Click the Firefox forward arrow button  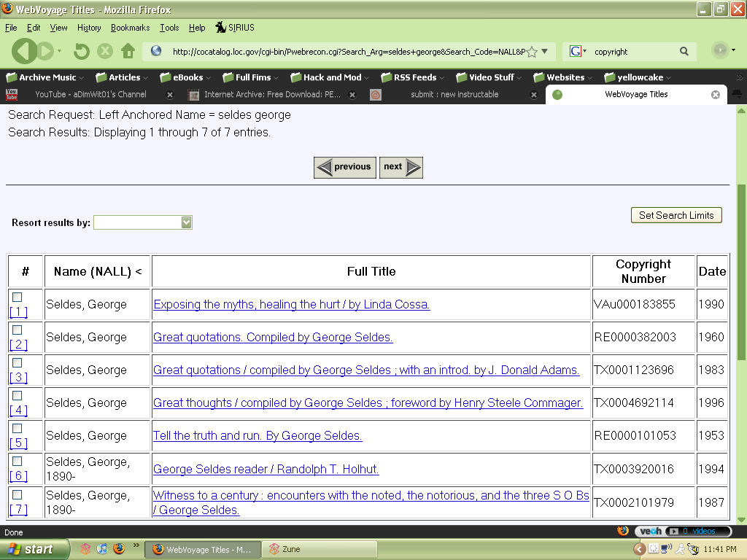click(45, 51)
